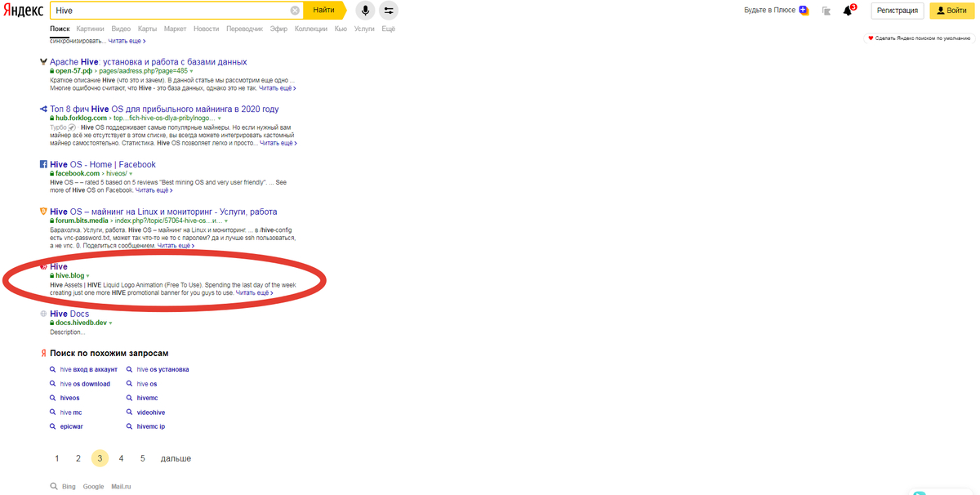This screenshot has height=495, width=980.
Task: Switch to the Картинки tab
Action: pos(90,29)
